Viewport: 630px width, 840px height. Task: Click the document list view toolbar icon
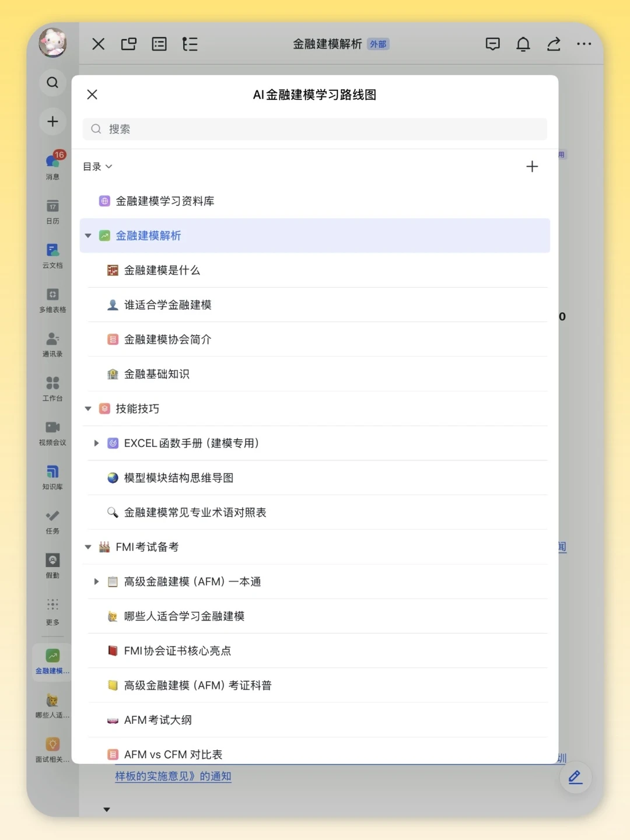(x=159, y=44)
